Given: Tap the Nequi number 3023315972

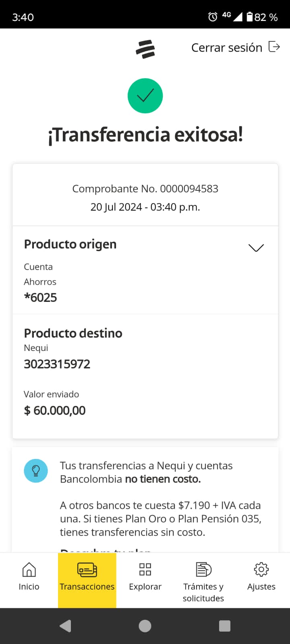Looking at the screenshot, I should 57,364.
